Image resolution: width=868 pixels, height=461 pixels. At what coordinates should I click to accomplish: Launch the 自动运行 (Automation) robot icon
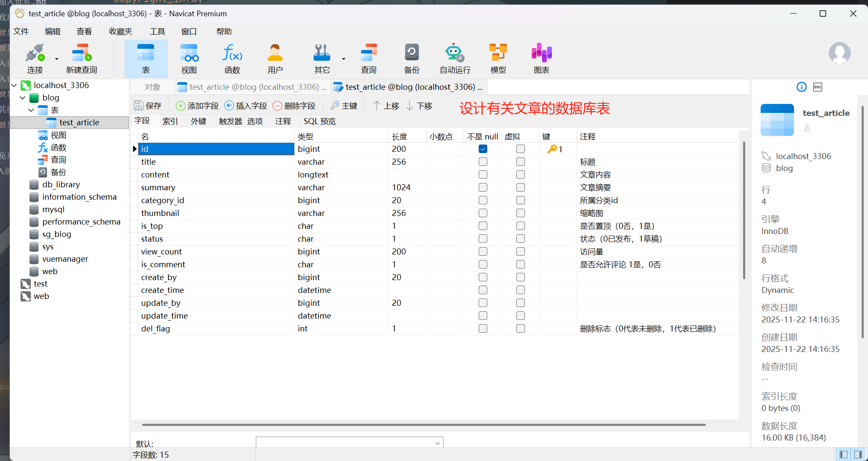click(x=455, y=58)
